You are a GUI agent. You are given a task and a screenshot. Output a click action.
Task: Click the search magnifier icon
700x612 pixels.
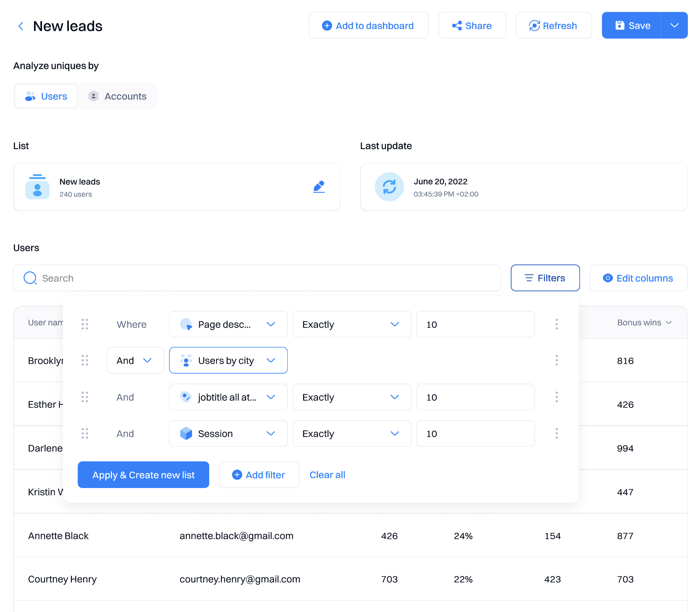pyautogui.click(x=30, y=278)
